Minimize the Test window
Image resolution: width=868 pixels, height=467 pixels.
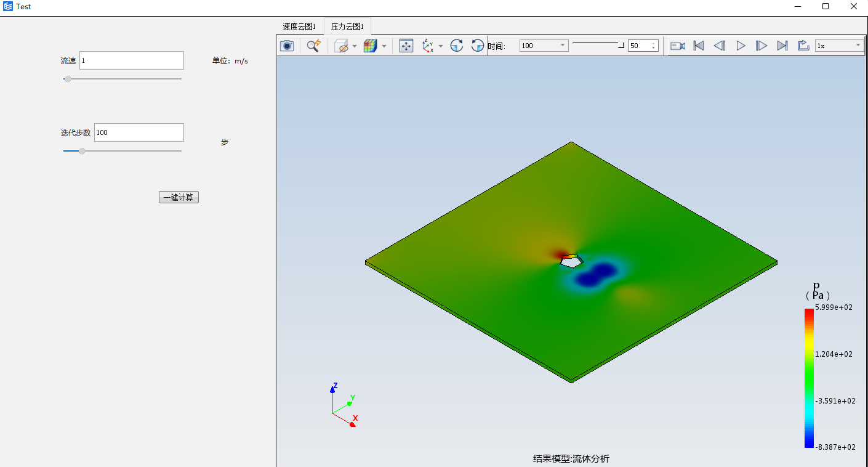pyautogui.click(x=798, y=7)
